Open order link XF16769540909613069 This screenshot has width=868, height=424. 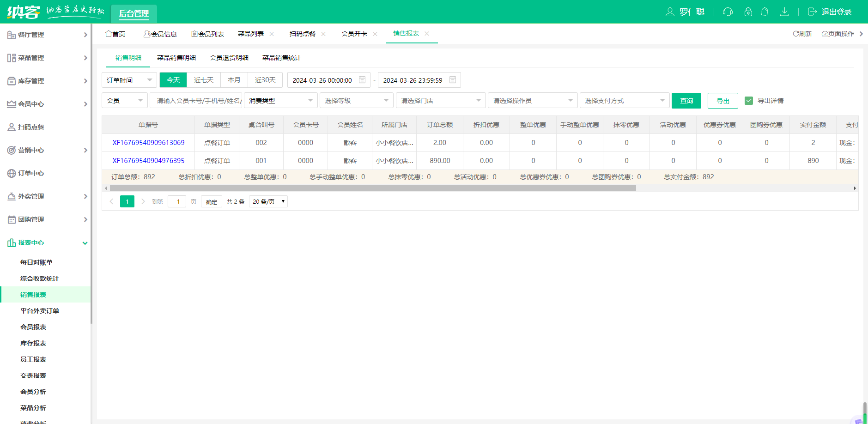coord(148,143)
